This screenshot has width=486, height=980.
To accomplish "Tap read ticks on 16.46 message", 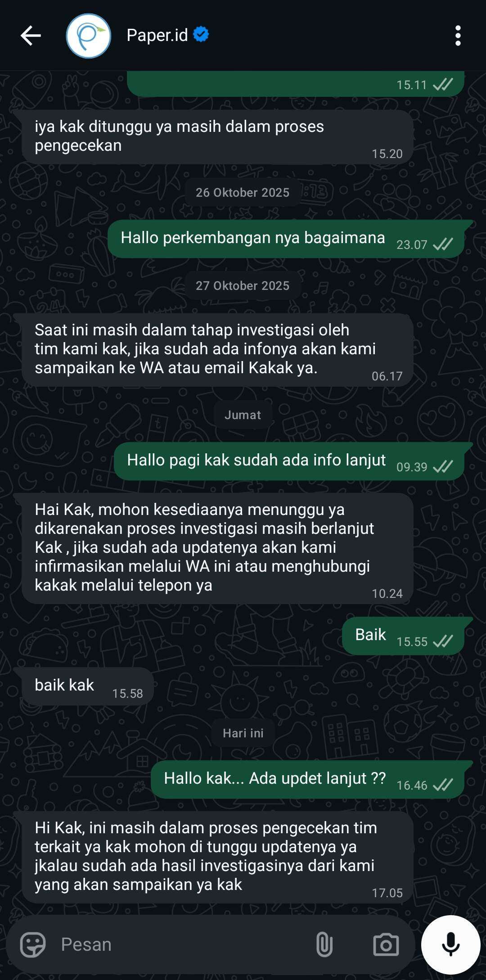I will pyautogui.click(x=443, y=785).
